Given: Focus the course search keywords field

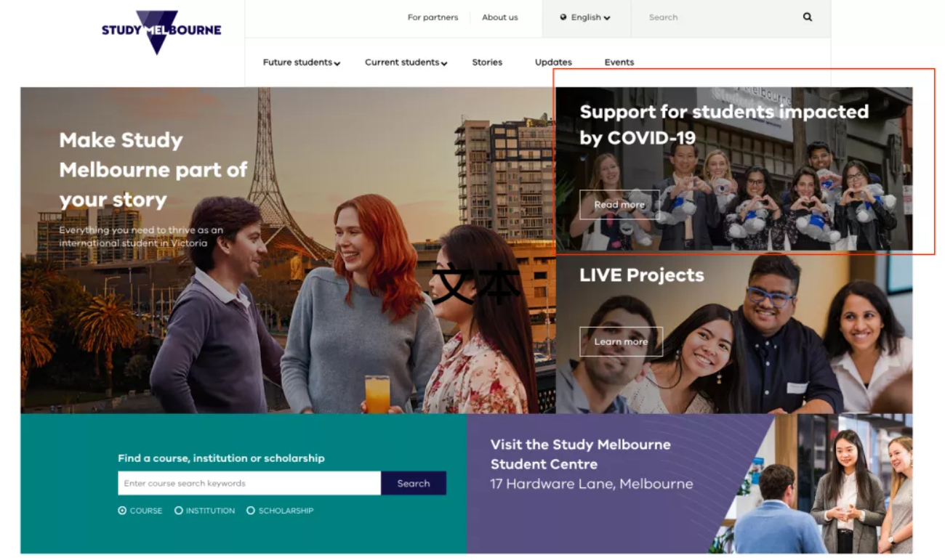Looking at the screenshot, I should click(249, 483).
